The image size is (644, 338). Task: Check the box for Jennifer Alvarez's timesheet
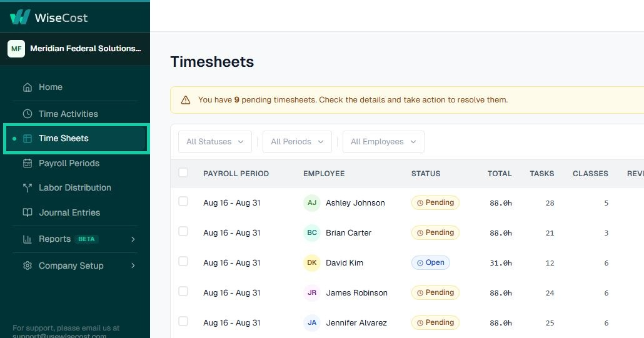point(183,321)
